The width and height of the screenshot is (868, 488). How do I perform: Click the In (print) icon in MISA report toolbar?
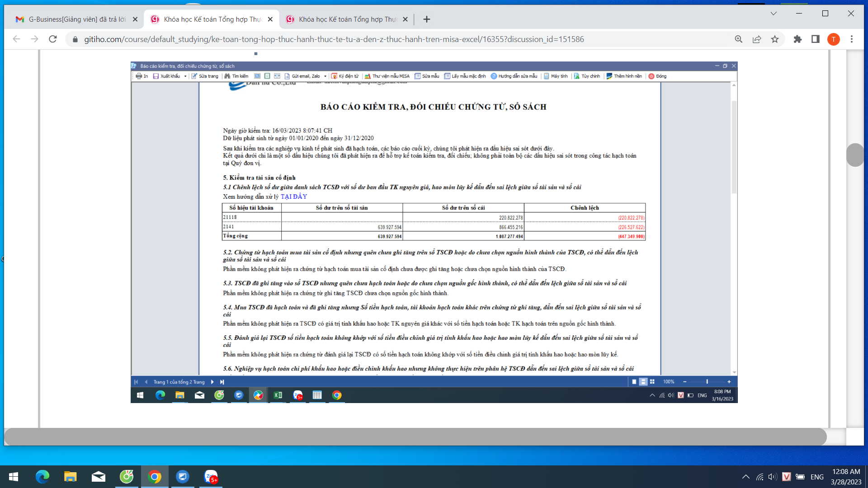click(142, 76)
